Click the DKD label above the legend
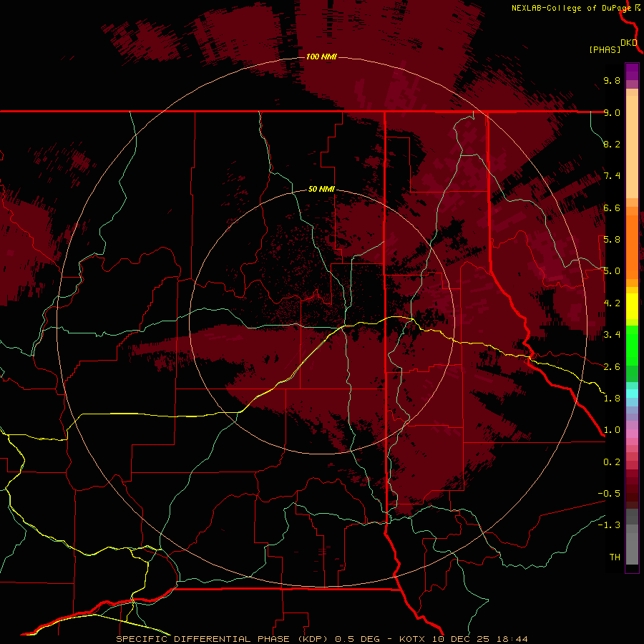Viewport: 644px width, 644px height. (629, 42)
